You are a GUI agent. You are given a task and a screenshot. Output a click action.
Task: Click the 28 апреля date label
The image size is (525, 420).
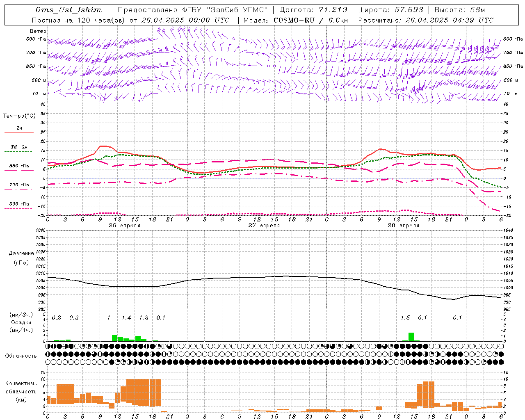pyautogui.click(x=403, y=226)
